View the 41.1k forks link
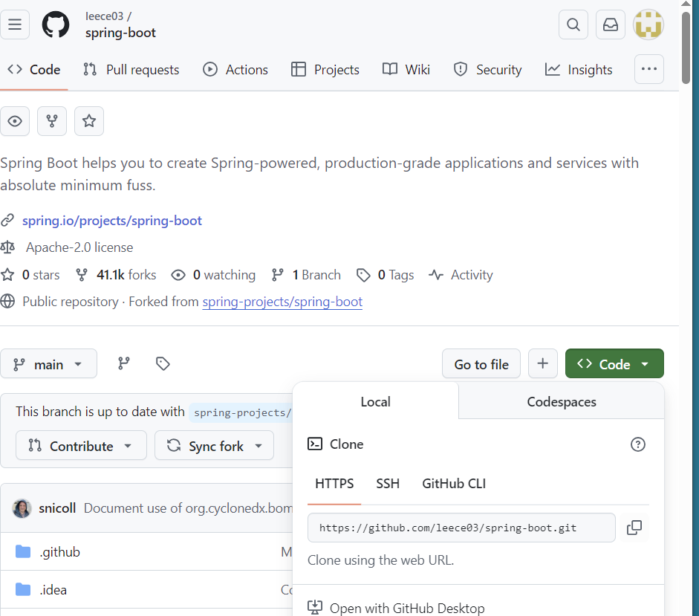 (x=116, y=275)
